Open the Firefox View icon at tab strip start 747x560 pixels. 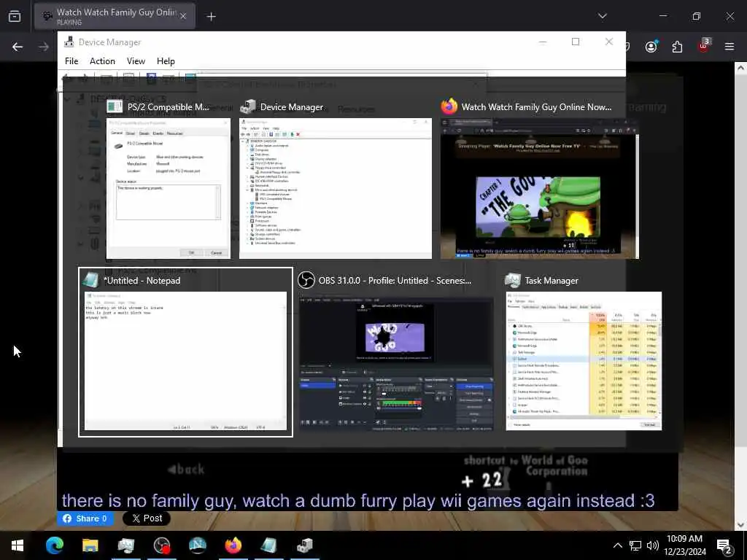15,16
